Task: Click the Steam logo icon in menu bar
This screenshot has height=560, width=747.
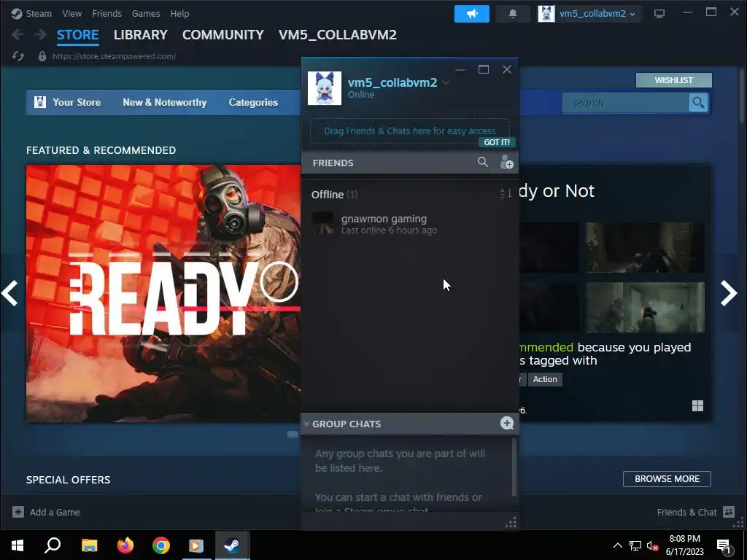Action: (17, 13)
